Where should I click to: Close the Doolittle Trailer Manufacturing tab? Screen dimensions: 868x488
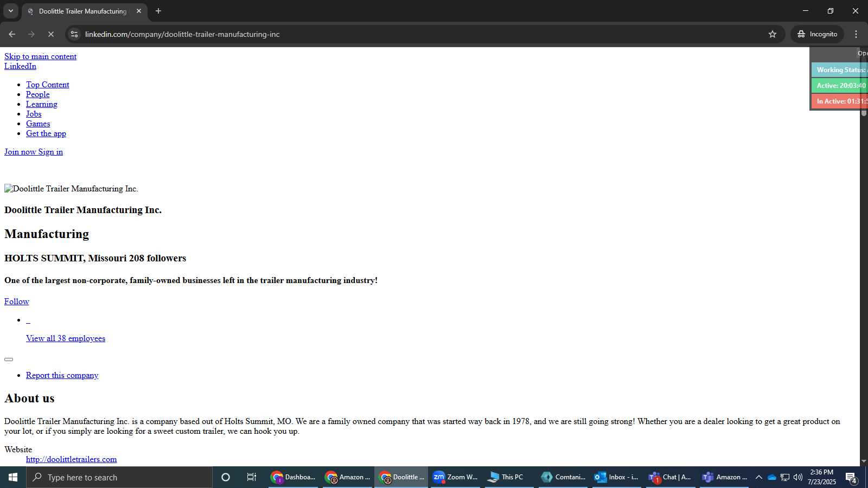(139, 11)
